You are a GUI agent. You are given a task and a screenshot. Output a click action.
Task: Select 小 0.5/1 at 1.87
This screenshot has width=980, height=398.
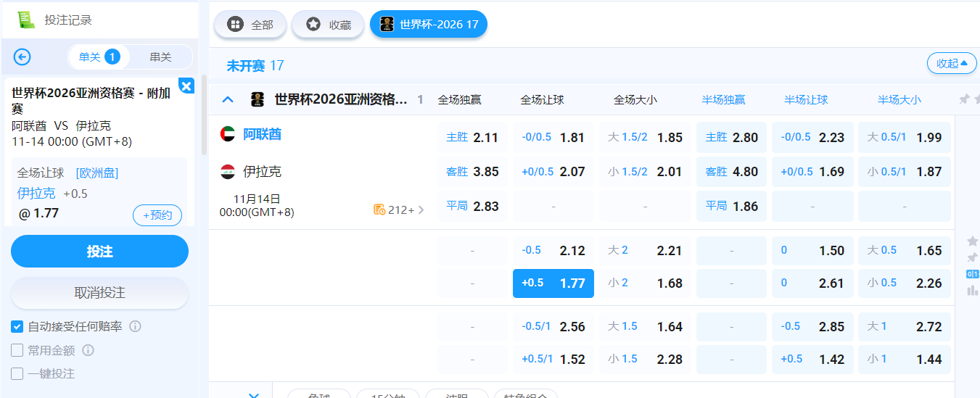pyautogui.click(x=905, y=172)
